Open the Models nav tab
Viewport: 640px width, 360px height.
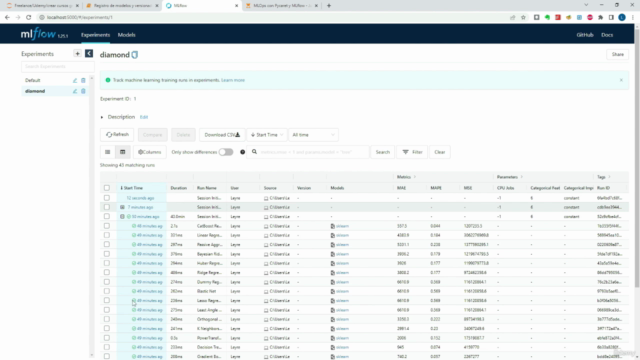[x=127, y=35]
